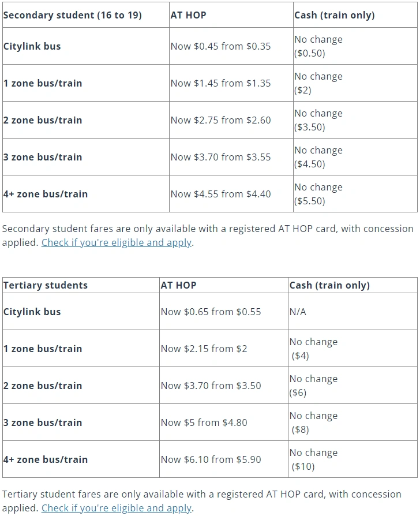
Task: Click the 'No change ($0.50)' cash cell
Action: click(x=318, y=46)
